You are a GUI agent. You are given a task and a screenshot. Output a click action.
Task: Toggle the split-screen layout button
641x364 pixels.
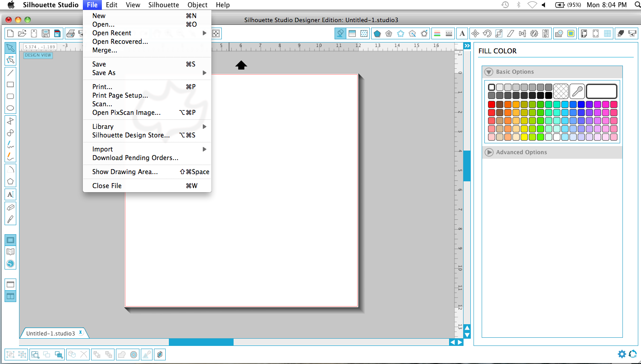click(x=10, y=297)
